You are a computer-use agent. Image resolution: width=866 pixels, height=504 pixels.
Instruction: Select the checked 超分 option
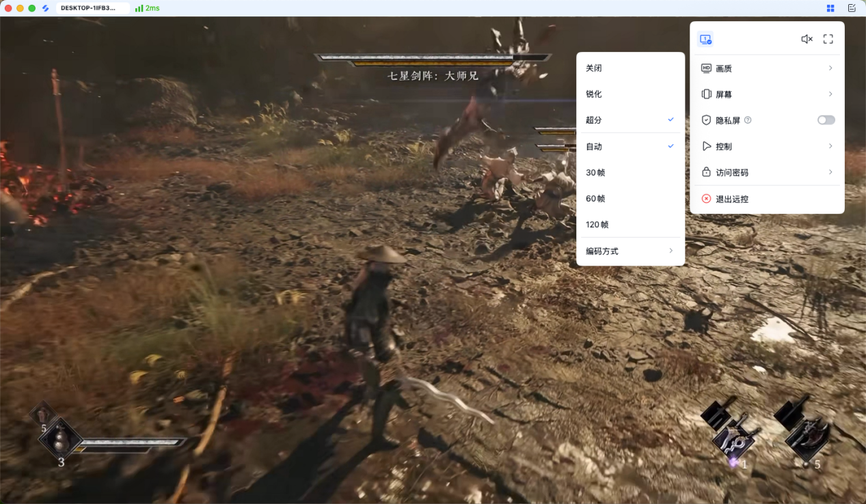pyautogui.click(x=630, y=120)
